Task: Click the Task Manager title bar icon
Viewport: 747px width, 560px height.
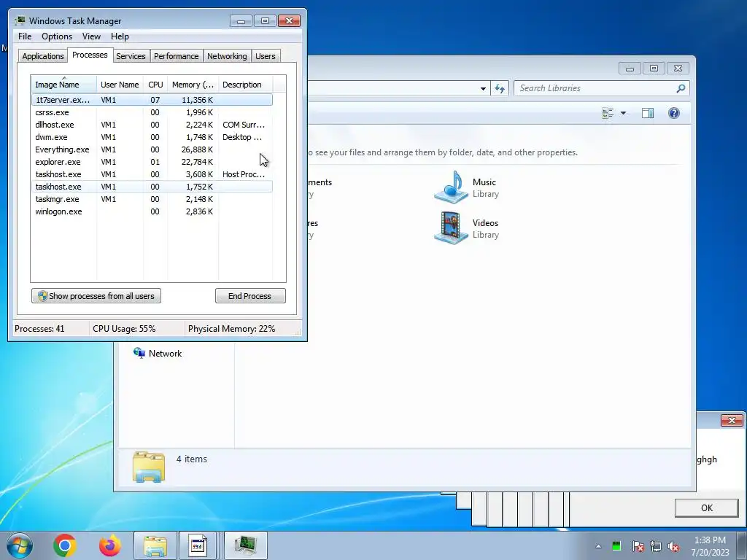Action: pyautogui.click(x=20, y=20)
